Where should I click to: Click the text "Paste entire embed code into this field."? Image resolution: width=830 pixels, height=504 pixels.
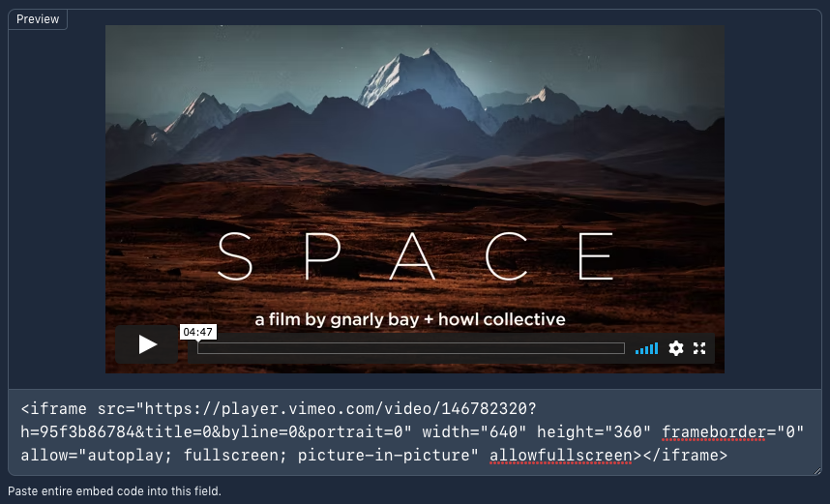point(114,491)
